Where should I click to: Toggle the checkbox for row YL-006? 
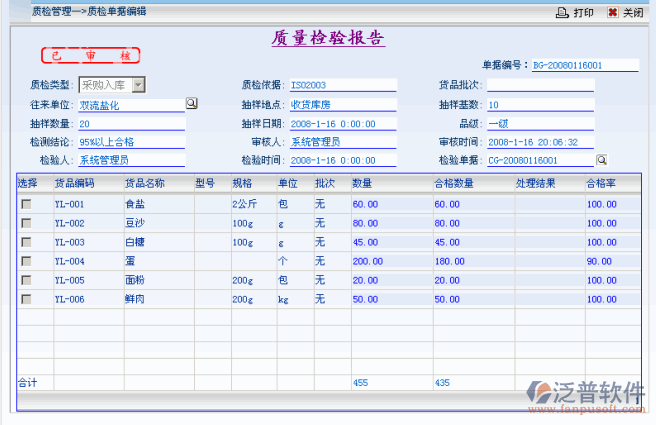click(x=27, y=299)
